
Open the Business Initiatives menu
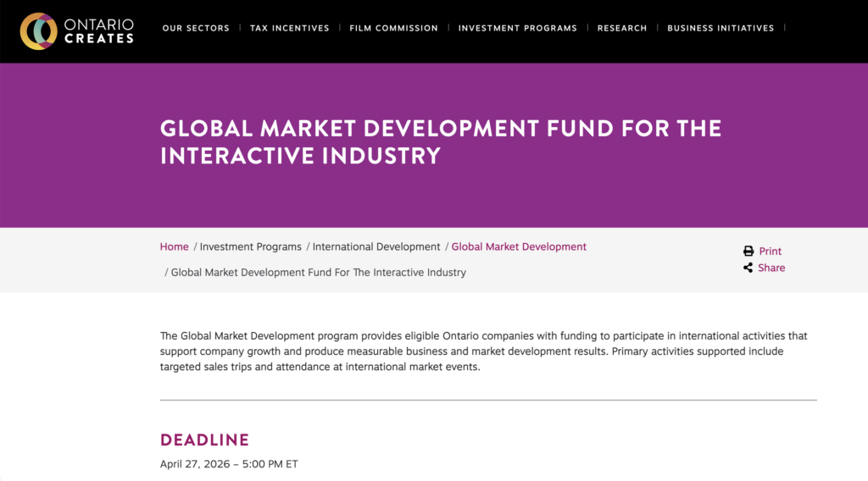[720, 28]
